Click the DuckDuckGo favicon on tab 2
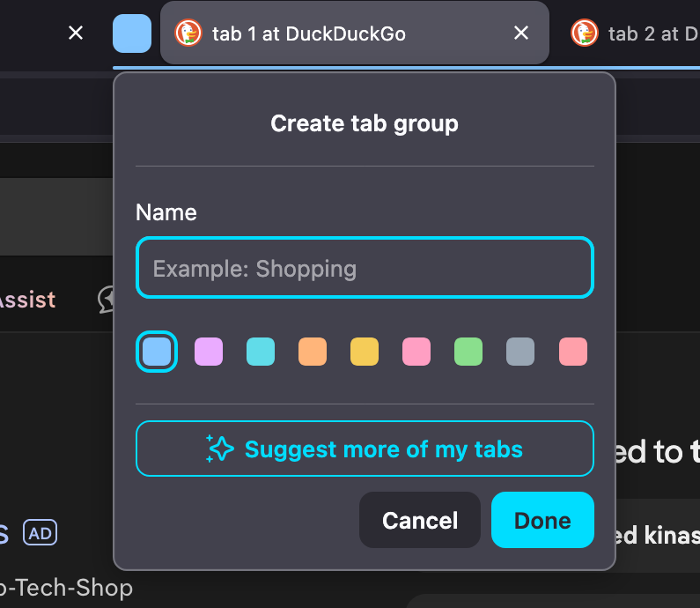Screen dimensions: 700x608 585,33
